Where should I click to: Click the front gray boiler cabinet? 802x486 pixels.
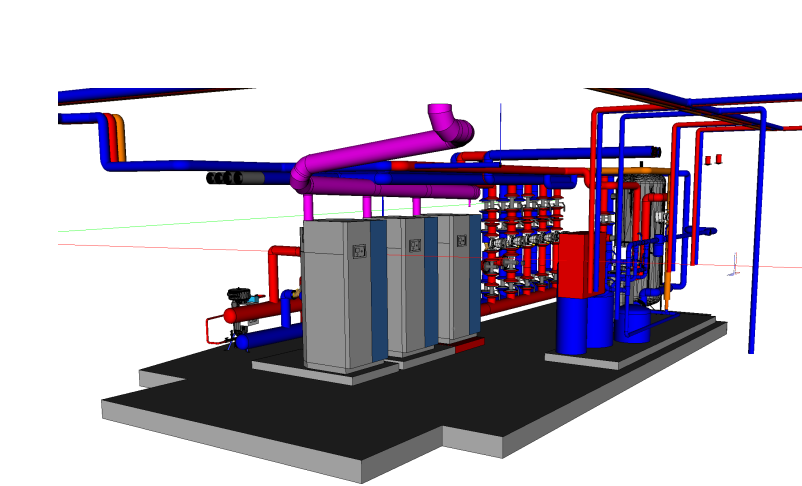[336, 295]
